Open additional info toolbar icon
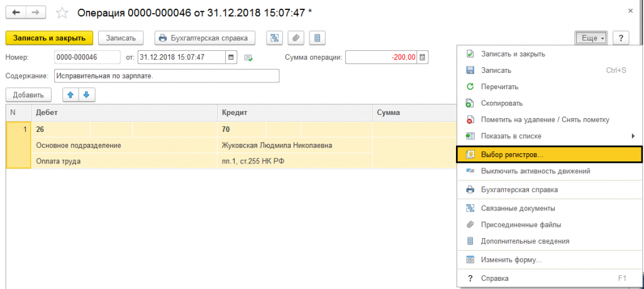 click(318, 38)
